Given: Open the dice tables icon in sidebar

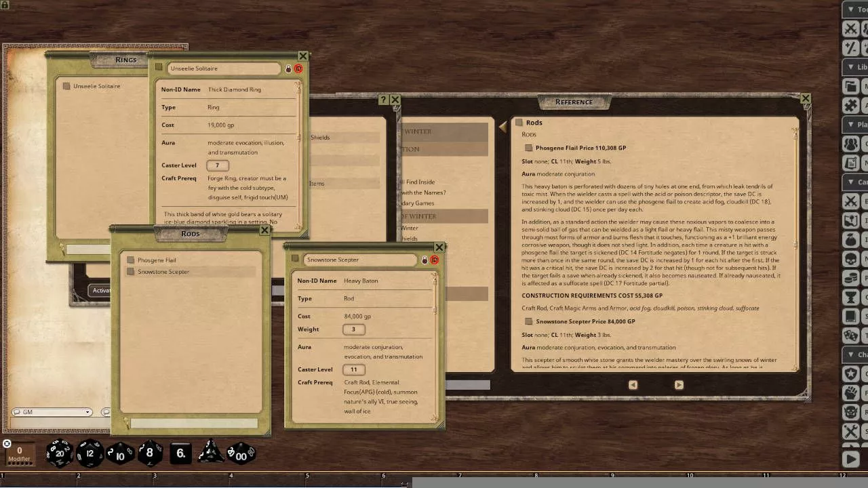Looking at the screenshot, I should click(850, 335).
